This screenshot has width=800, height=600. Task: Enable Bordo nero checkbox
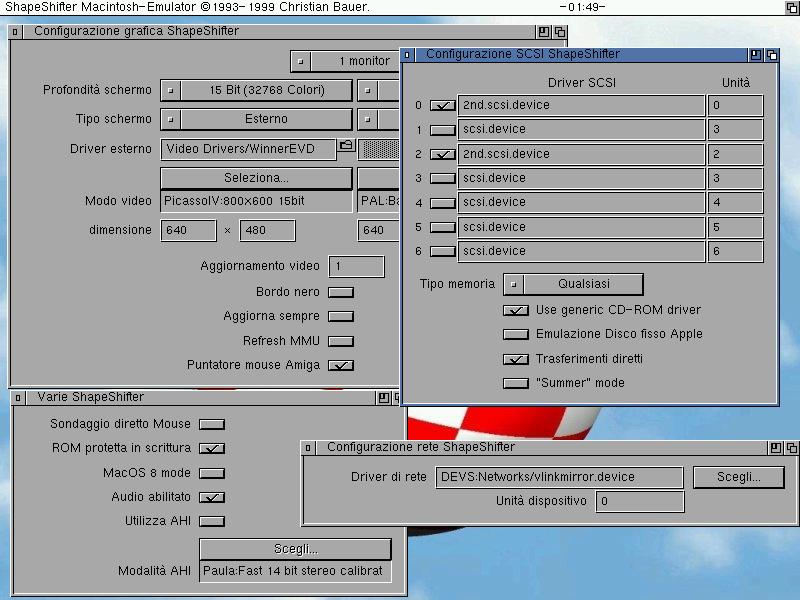341,292
